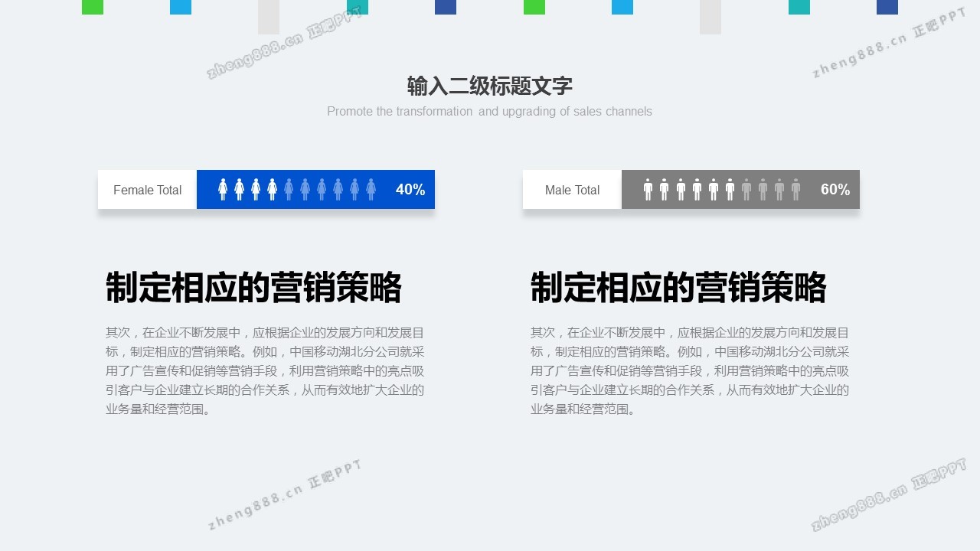Screen dimensions: 980x551
Task: Select the fourth white female figure icon
Action: pyautogui.click(x=272, y=190)
